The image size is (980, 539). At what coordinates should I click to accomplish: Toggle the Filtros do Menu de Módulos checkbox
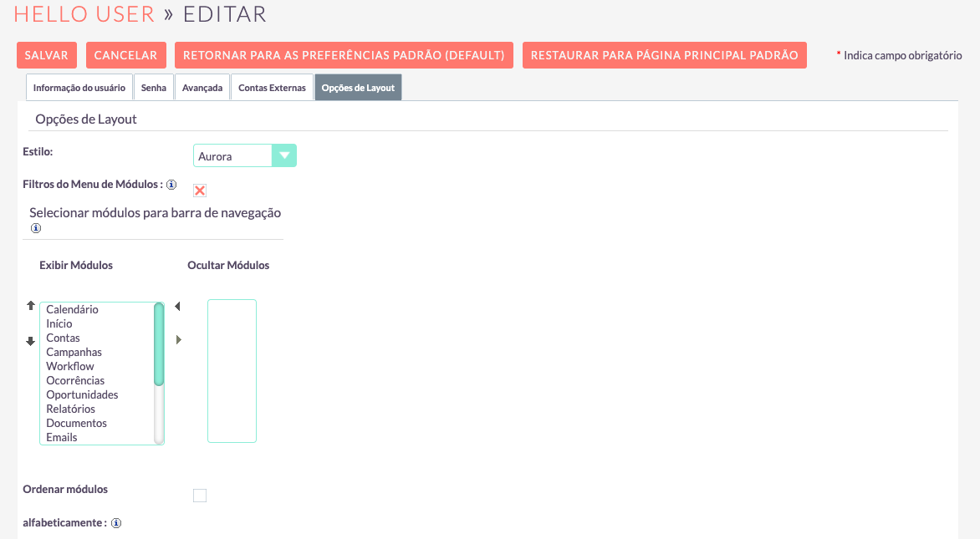point(200,191)
